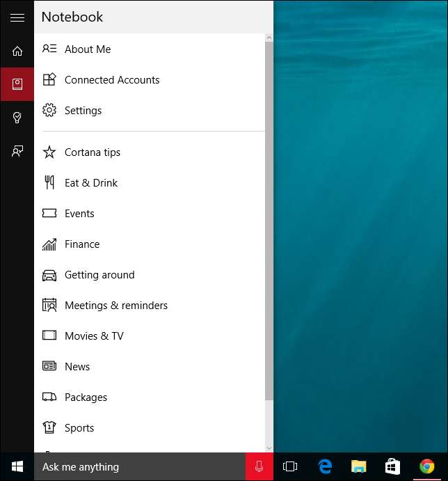Click the Ask me anything search box

[x=140, y=466]
